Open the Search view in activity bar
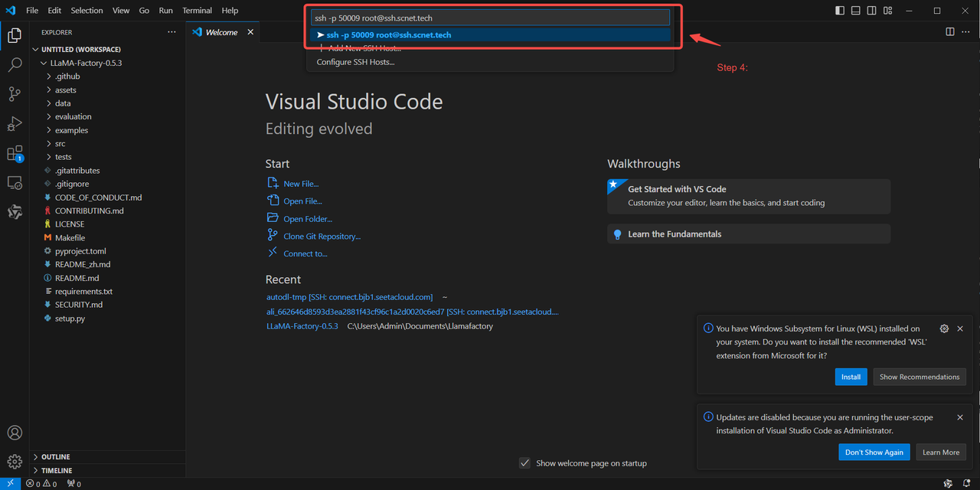 15,65
